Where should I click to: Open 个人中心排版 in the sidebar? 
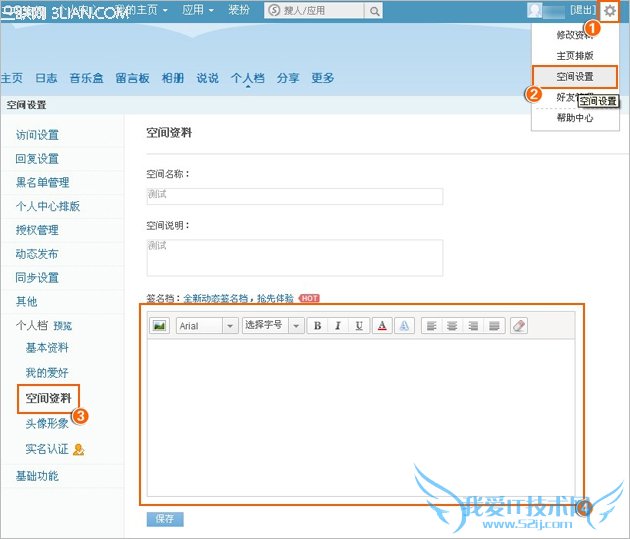click(x=48, y=206)
